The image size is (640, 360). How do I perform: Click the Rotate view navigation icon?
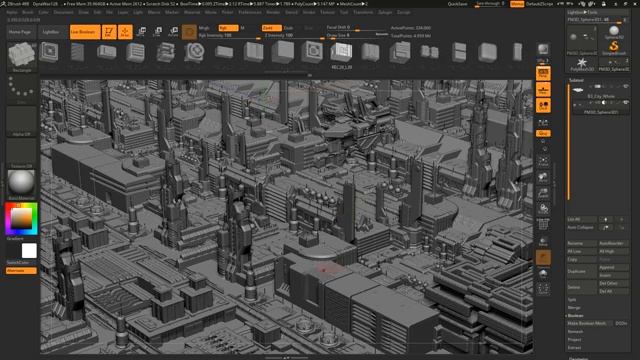(543, 209)
